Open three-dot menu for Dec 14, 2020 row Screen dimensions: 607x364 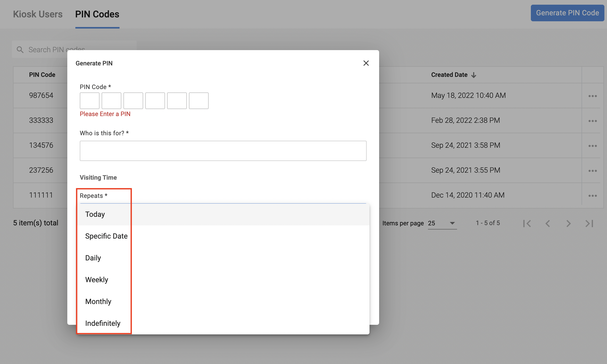coord(592,196)
